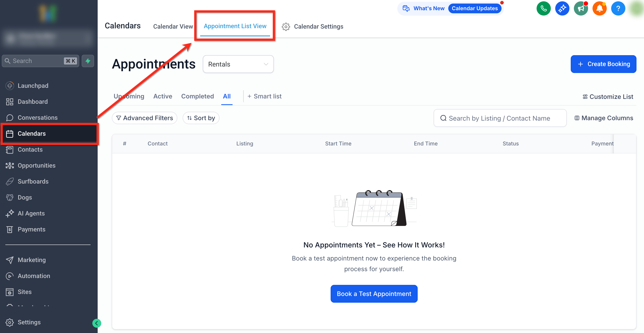Open the orange notifications bell
The height and width of the screenshot is (333, 644).
click(x=599, y=8)
